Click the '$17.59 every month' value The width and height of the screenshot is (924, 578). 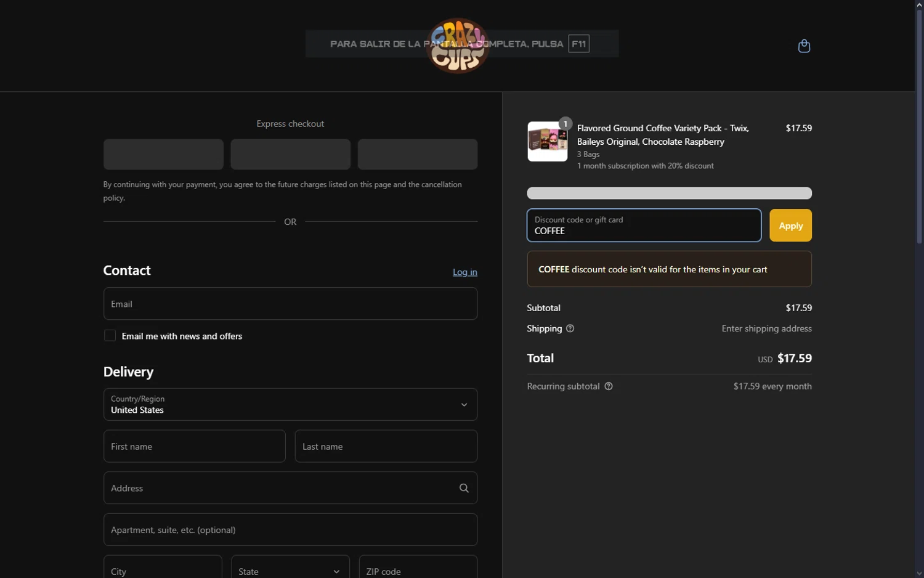coord(772,386)
